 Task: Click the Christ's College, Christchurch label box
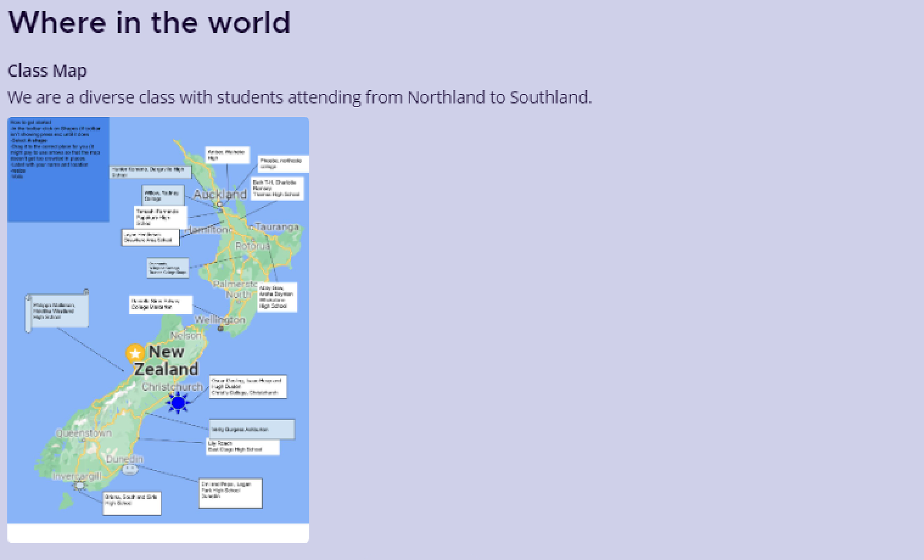coord(248,386)
